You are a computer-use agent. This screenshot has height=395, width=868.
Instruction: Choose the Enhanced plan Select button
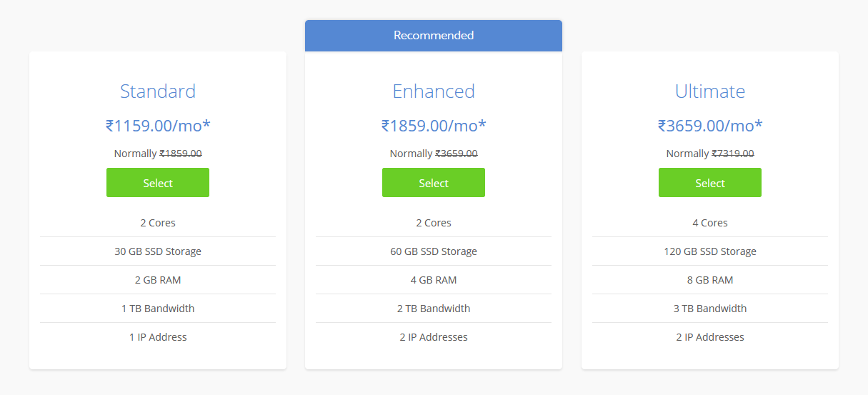click(x=434, y=183)
